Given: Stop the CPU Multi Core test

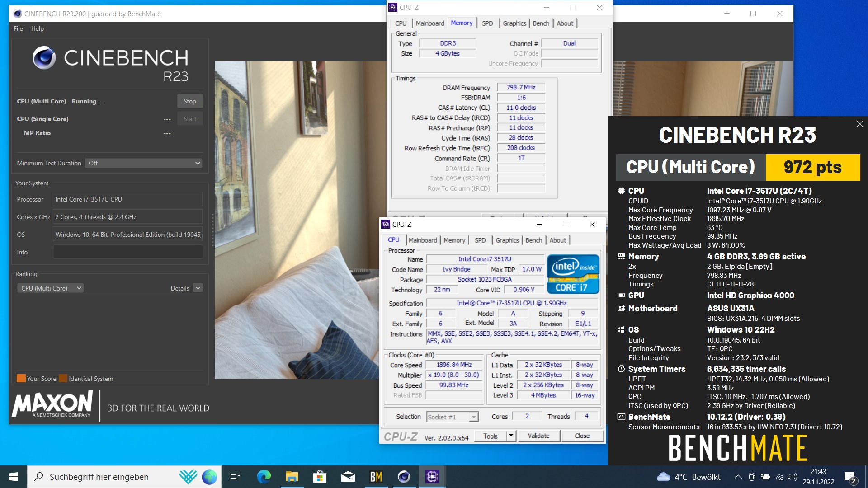Looking at the screenshot, I should 190,101.
